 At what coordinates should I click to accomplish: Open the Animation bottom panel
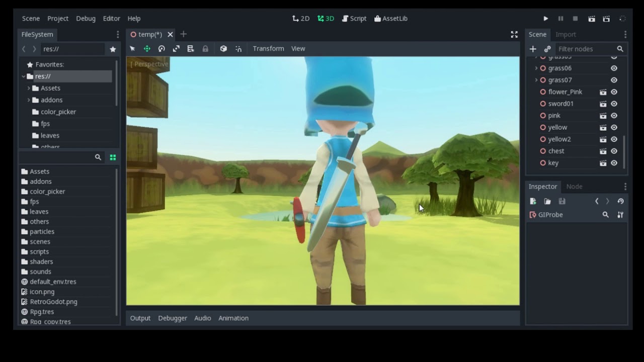pyautogui.click(x=233, y=318)
